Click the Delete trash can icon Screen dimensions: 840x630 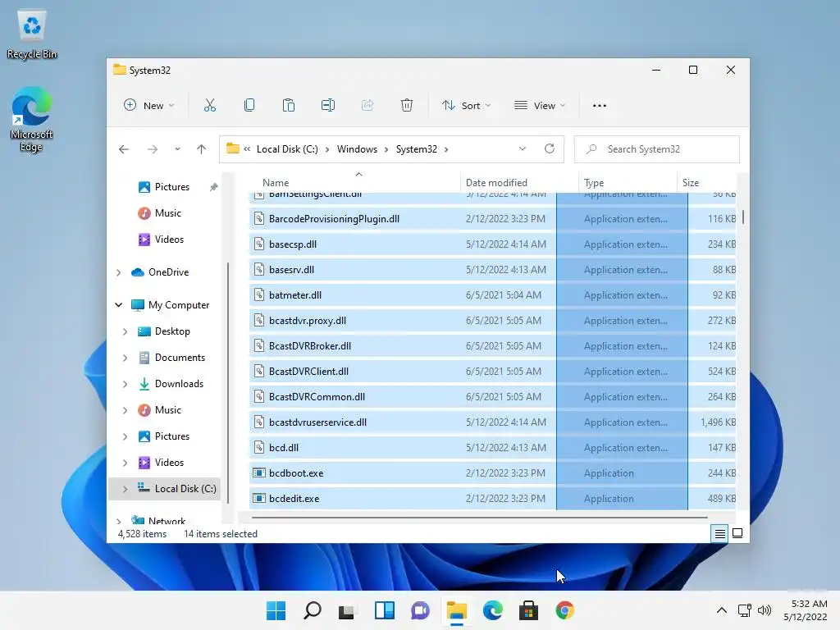407,106
